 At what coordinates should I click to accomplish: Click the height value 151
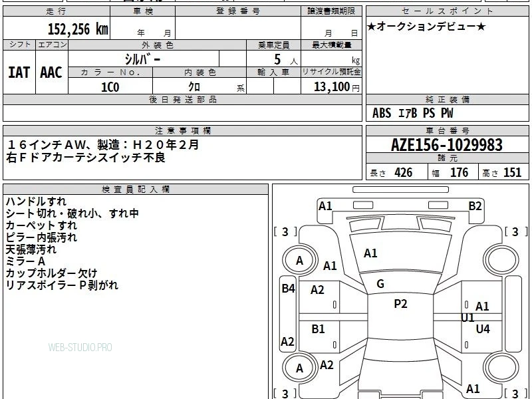click(x=512, y=173)
